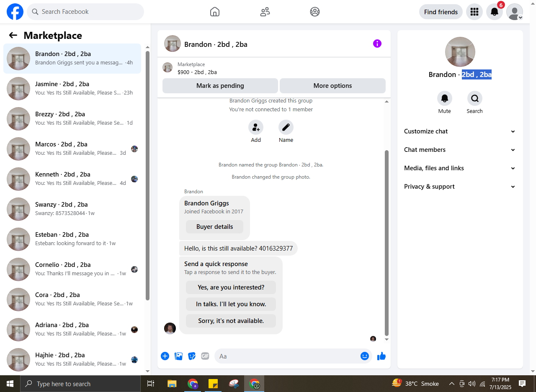
Task: View Buyer details for Brandon Griggs
Action: pyautogui.click(x=214, y=227)
